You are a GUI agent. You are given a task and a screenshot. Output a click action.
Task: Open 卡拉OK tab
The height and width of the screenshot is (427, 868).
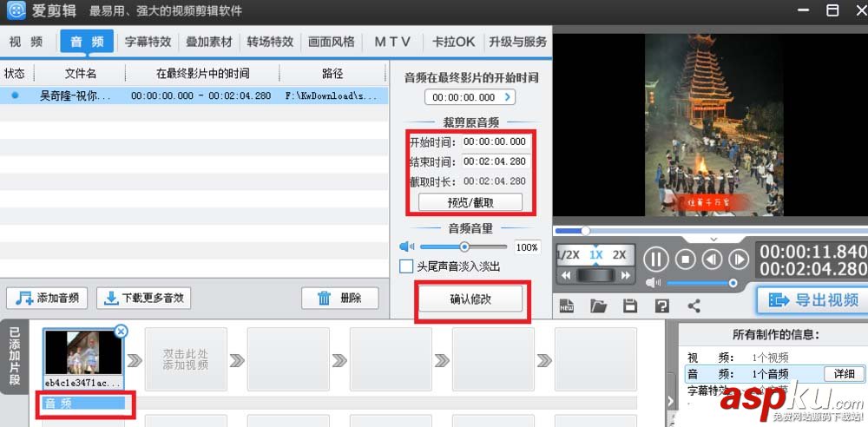tap(453, 42)
